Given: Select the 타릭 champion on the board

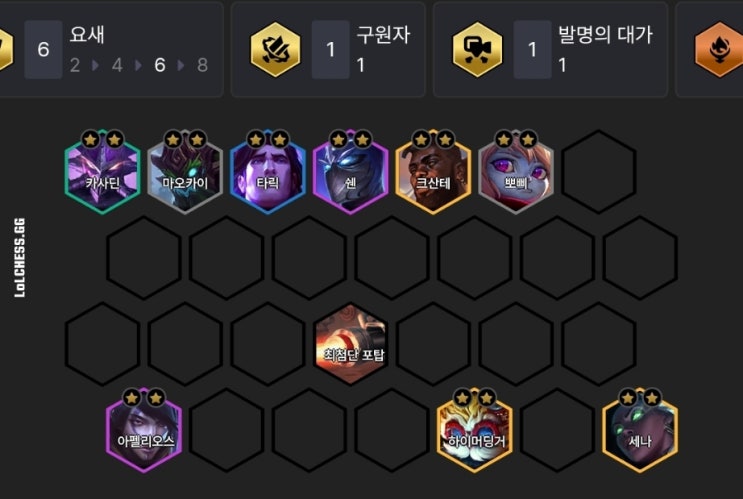Looking at the screenshot, I should [x=268, y=172].
